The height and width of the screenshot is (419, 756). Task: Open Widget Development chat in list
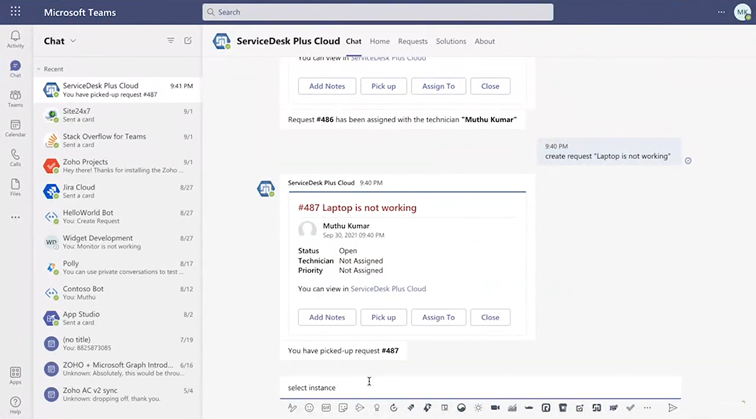pyautogui.click(x=118, y=242)
